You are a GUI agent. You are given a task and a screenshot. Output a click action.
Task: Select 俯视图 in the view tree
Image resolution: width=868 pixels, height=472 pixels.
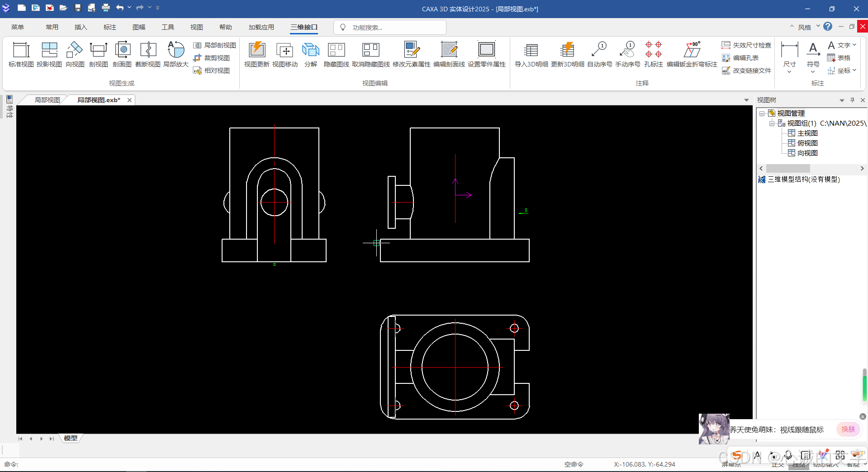coord(807,143)
